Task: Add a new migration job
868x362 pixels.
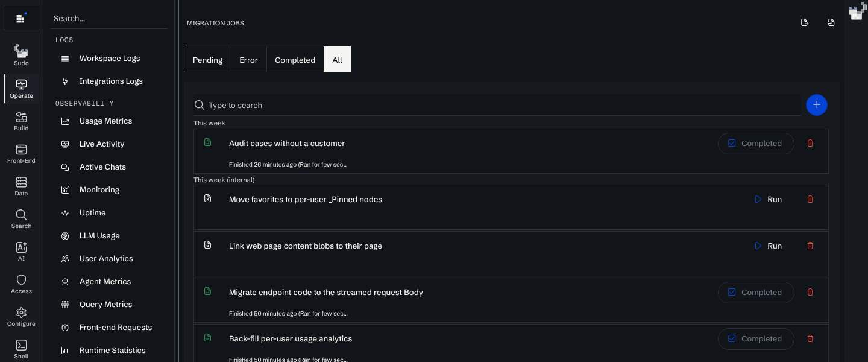Action: 817,105
